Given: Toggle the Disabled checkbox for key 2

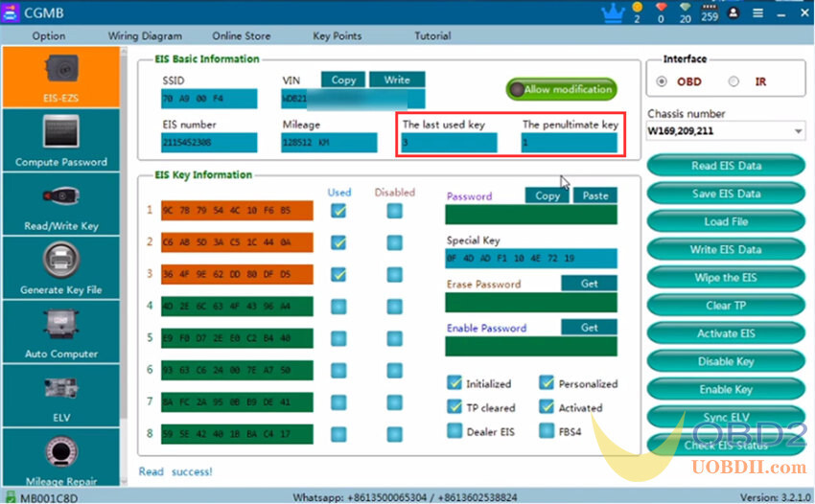Looking at the screenshot, I should coord(394,242).
